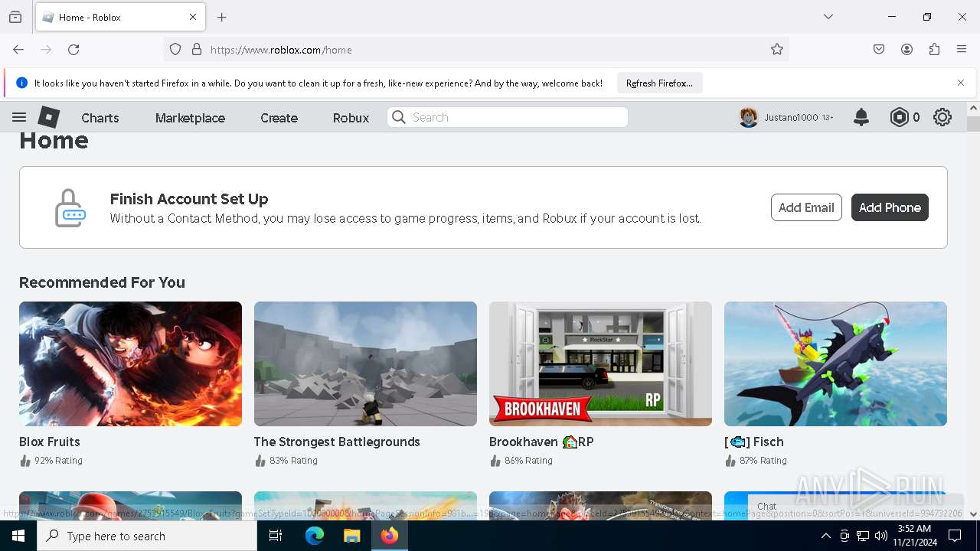
Task: Click the Roblox logo icon
Action: pos(49,117)
